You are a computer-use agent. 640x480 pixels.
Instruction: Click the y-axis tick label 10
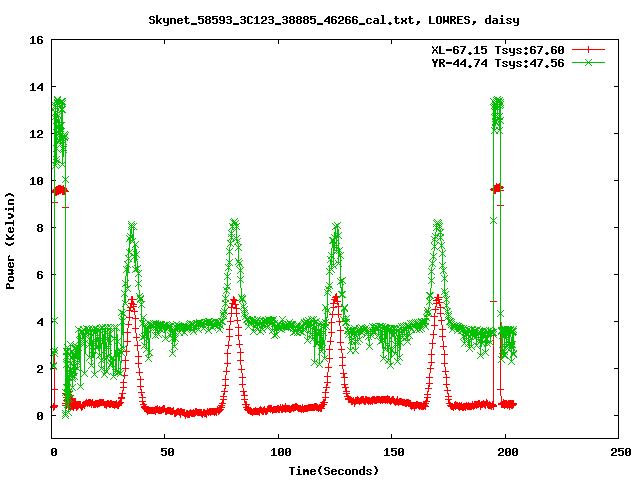pyautogui.click(x=36, y=181)
